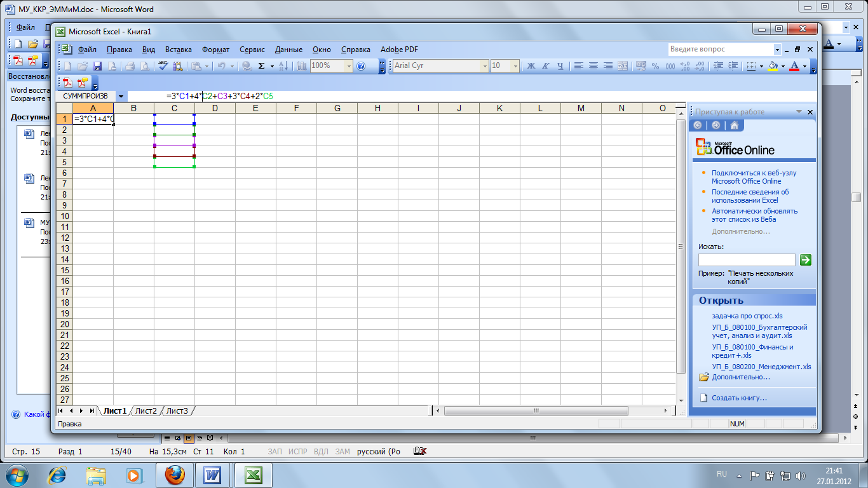The width and height of the screenshot is (868, 488).
Task: Click the yellow fill color bucket swatch
Action: (773, 65)
